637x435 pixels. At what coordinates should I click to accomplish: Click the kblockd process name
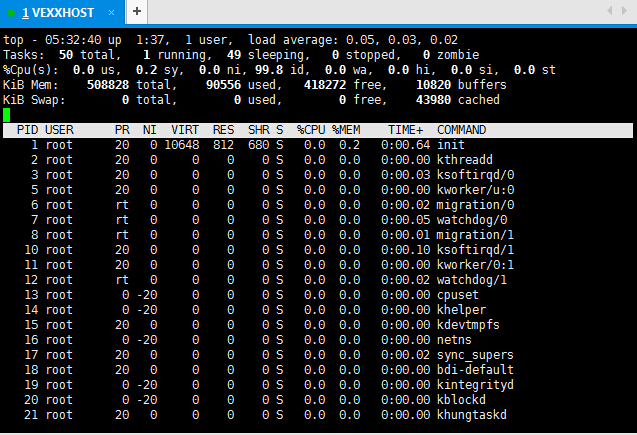[462, 400]
